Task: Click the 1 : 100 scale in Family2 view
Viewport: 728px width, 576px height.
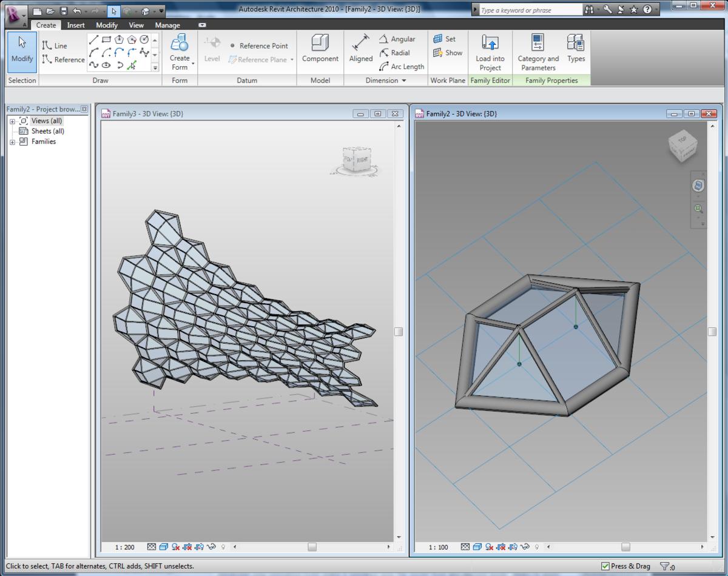Action: (438, 547)
